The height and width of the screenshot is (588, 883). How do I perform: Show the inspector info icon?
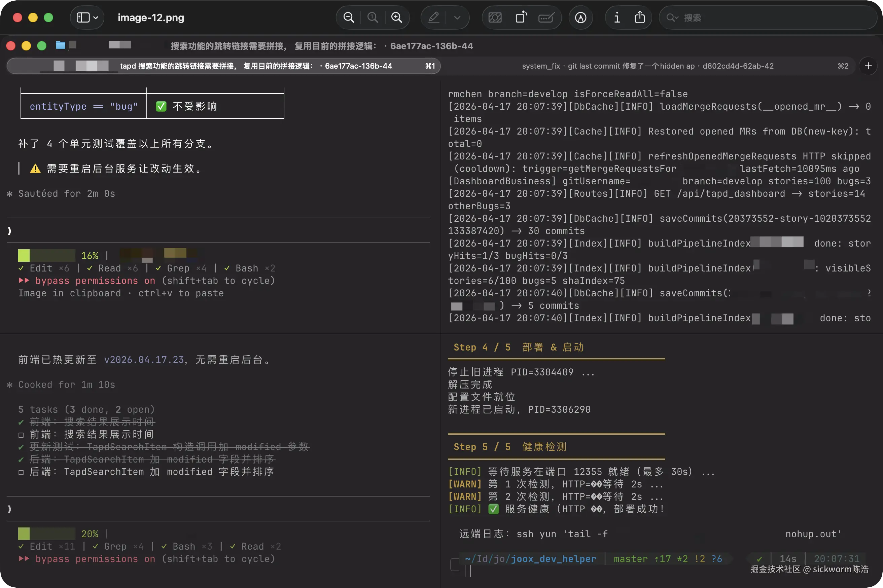(617, 17)
